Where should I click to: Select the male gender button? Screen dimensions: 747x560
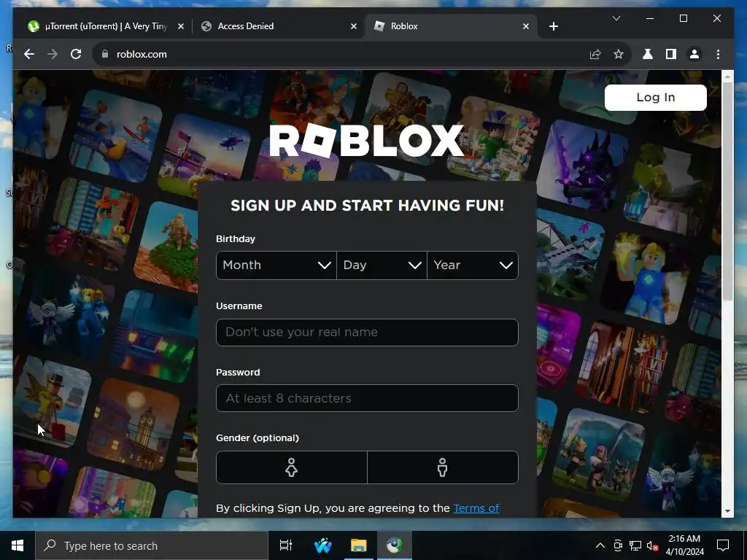point(443,467)
